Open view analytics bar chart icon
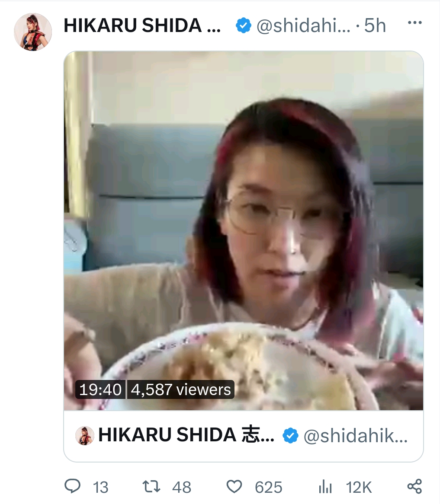 (x=325, y=486)
